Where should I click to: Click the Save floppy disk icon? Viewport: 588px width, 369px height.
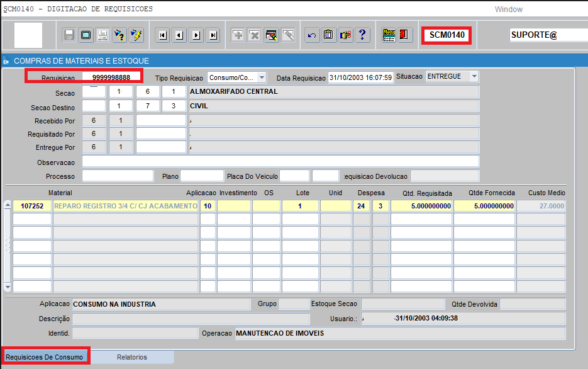(x=69, y=35)
